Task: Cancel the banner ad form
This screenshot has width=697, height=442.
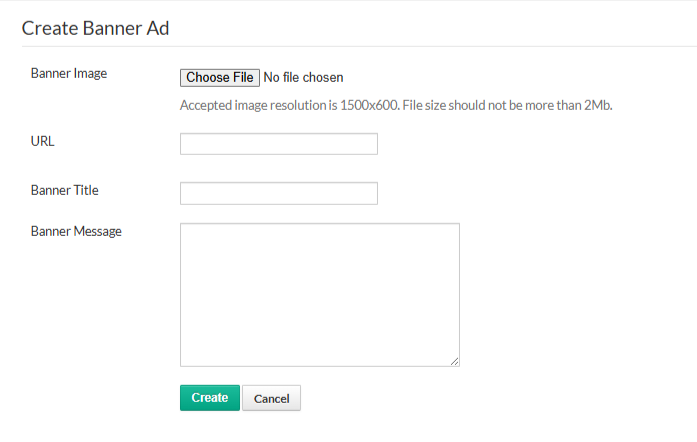Action: point(271,398)
